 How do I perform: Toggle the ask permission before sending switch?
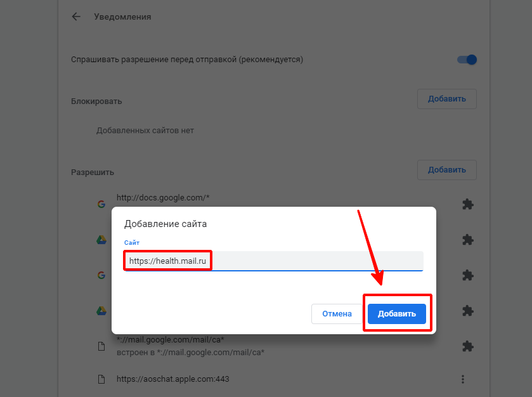(467, 60)
